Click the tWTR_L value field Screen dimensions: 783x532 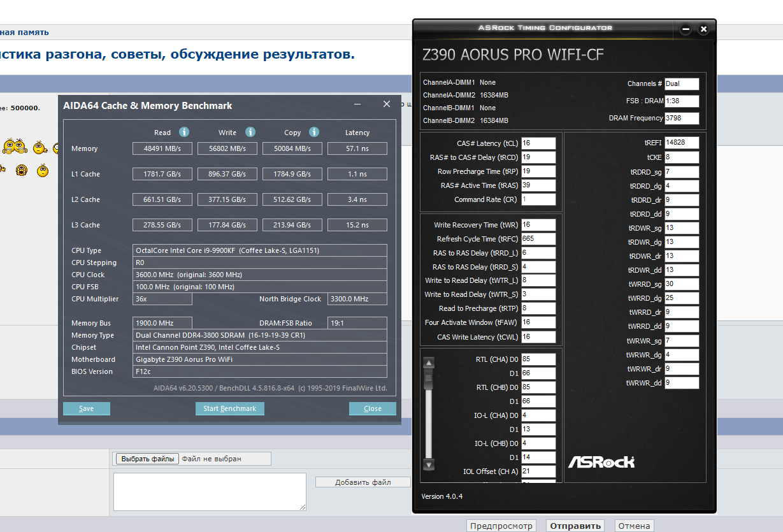(538, 280)
